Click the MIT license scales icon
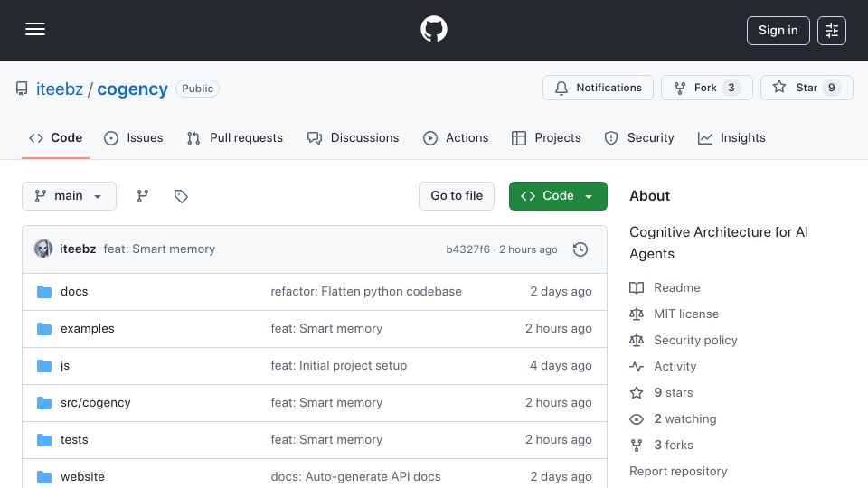 pos(637,314)
